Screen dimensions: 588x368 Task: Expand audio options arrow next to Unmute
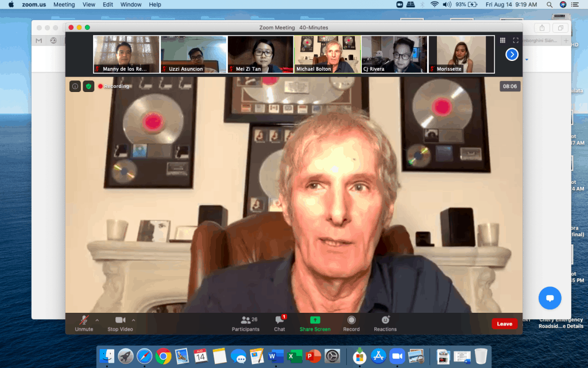pyautogui.click(x=97, y=320)
